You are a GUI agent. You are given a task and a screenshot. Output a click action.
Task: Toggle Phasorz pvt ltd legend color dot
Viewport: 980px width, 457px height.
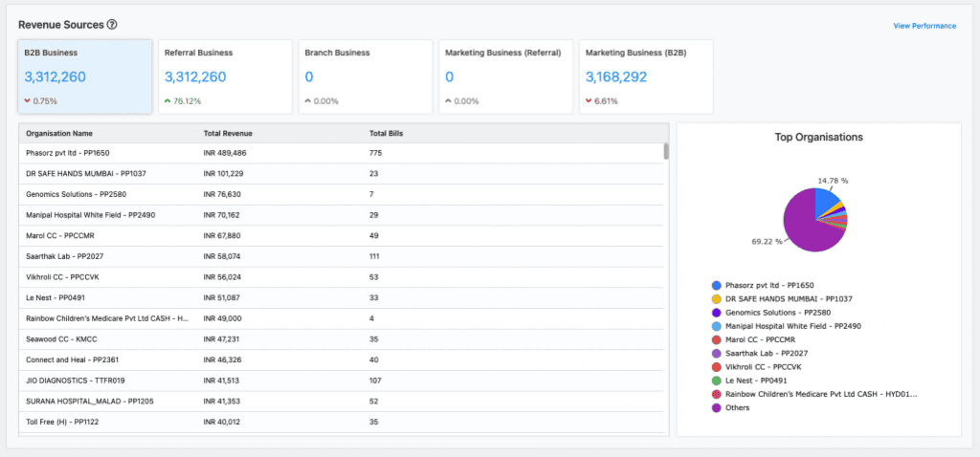click(x=717, y=286)
